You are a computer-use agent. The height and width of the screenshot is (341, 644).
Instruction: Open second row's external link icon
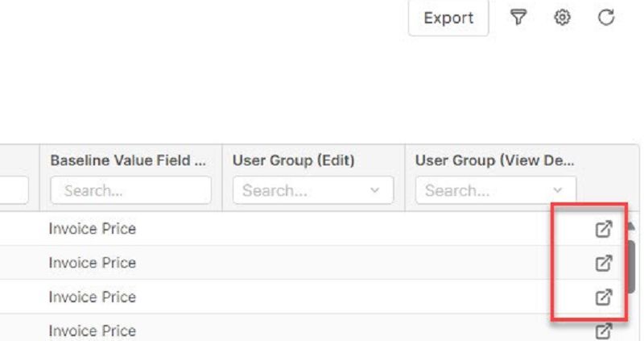(x=604, y=264)
